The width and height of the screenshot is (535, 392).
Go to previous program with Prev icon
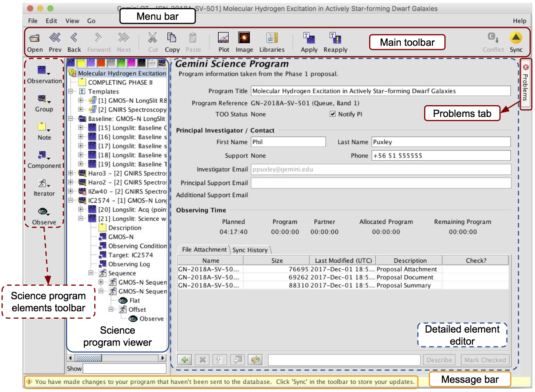click(55, 37)
